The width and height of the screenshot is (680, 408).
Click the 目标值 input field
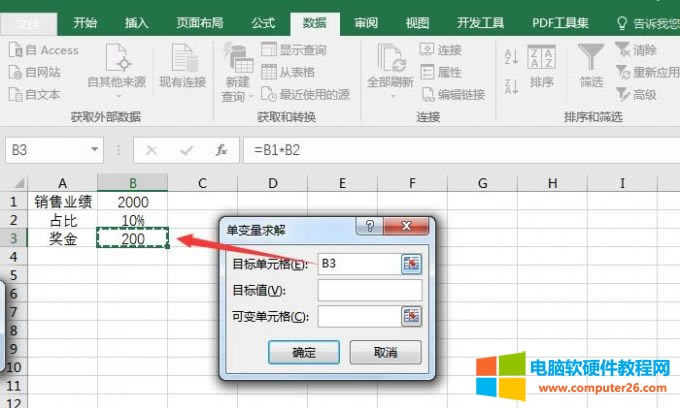pyautogui.click(x=369, y=290)
